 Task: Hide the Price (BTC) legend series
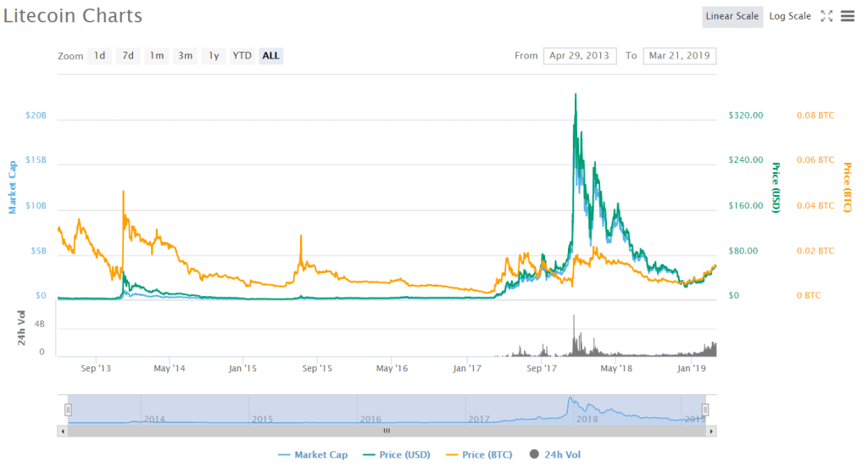click(x=480, y=455)
